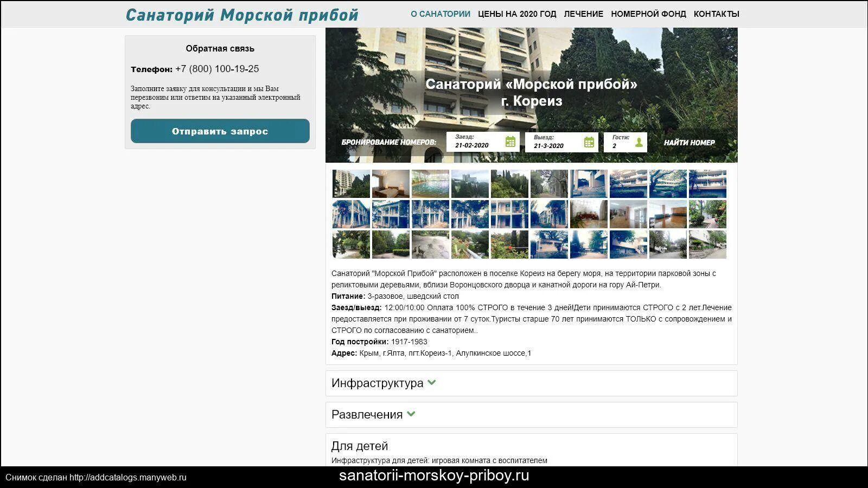Expand the Инфраструктура section chevron
Screen dimensions: 868x488
pyautogui.click(x=432, y=382)
